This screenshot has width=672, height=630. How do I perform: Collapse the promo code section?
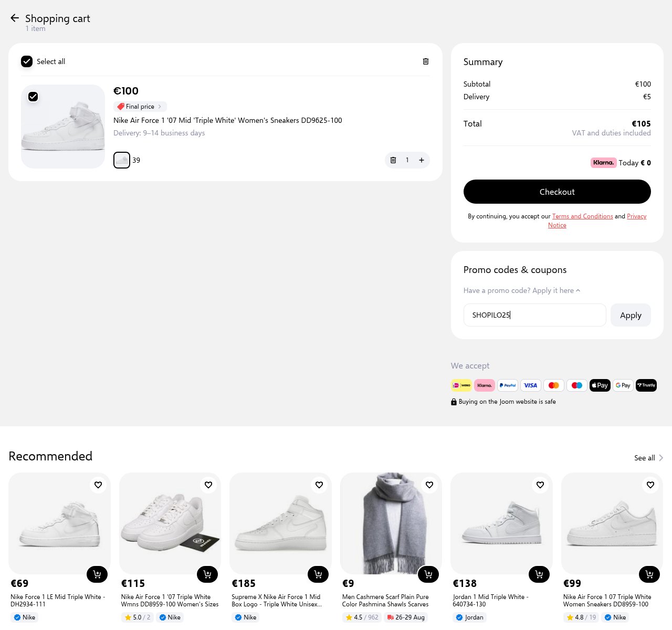[x=522, y=290]
